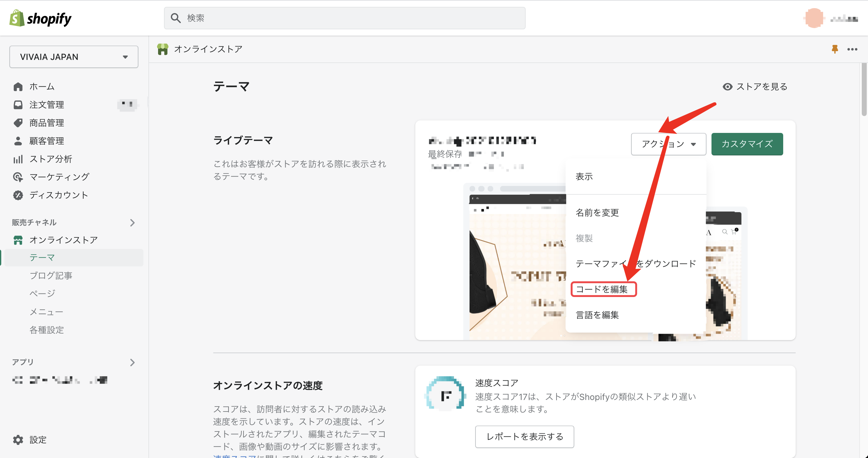The image size is (868, 458).
Task: Open the three-dot more menu
Action: click(x=852, y=49)
